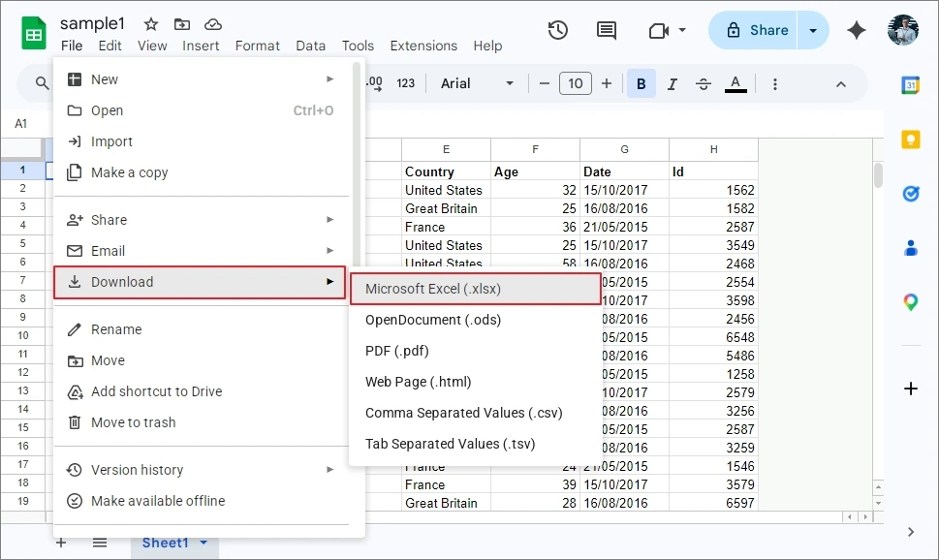
Task: Increase font size with plus button
Action: [x=607, y=83]
